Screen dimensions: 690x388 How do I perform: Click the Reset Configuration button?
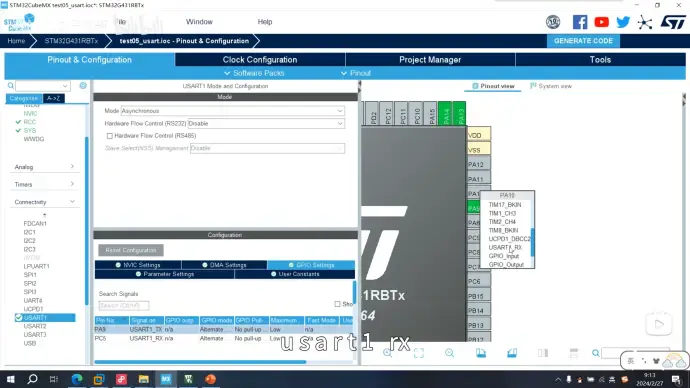coord(131,250)
